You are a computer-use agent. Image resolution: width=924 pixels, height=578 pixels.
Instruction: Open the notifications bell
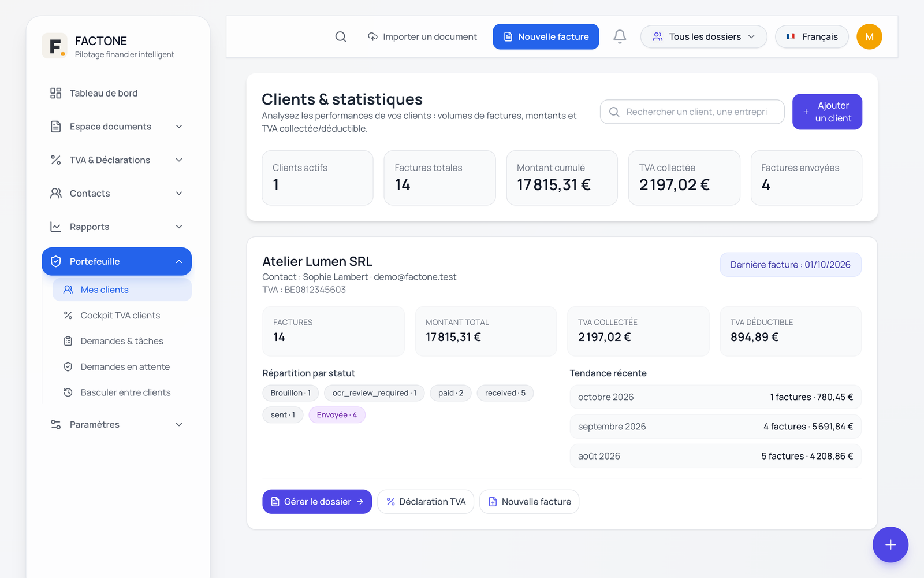click(620, 36)
